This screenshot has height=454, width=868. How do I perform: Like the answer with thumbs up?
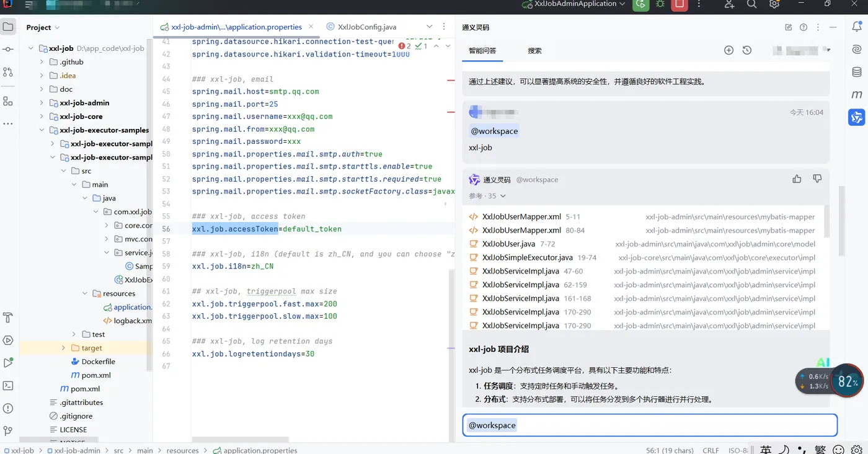tap(797, 179)
